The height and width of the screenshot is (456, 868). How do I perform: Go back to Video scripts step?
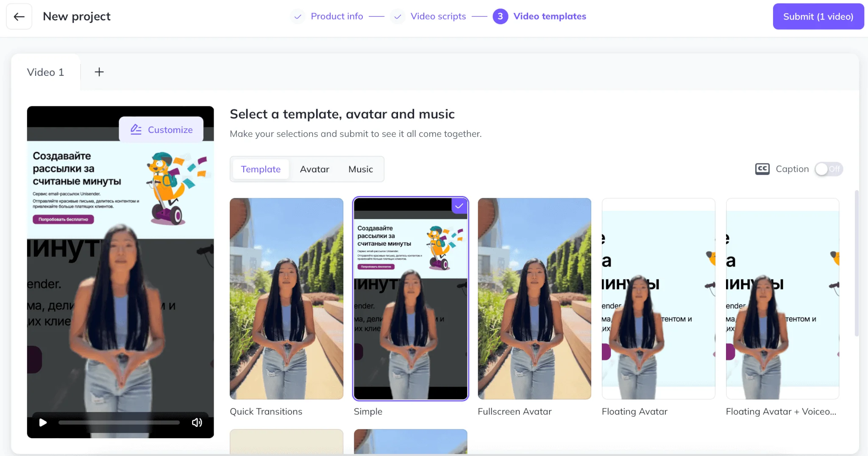click(438, 17)
